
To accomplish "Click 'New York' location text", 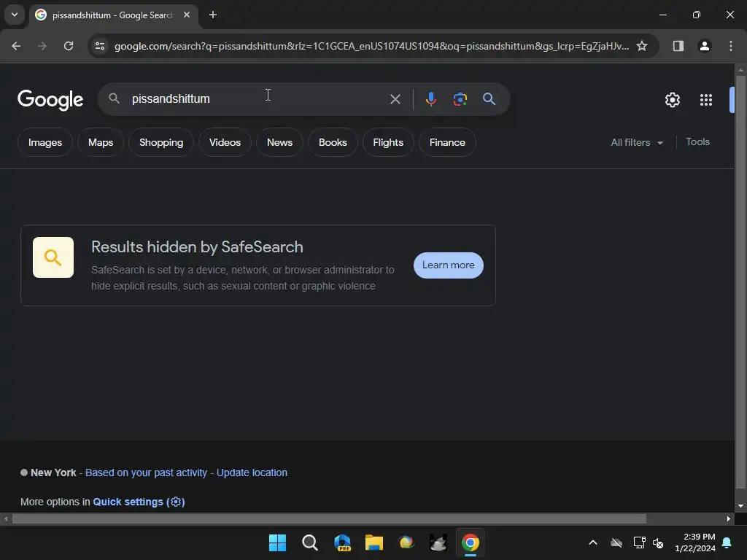I will point(53,472).
